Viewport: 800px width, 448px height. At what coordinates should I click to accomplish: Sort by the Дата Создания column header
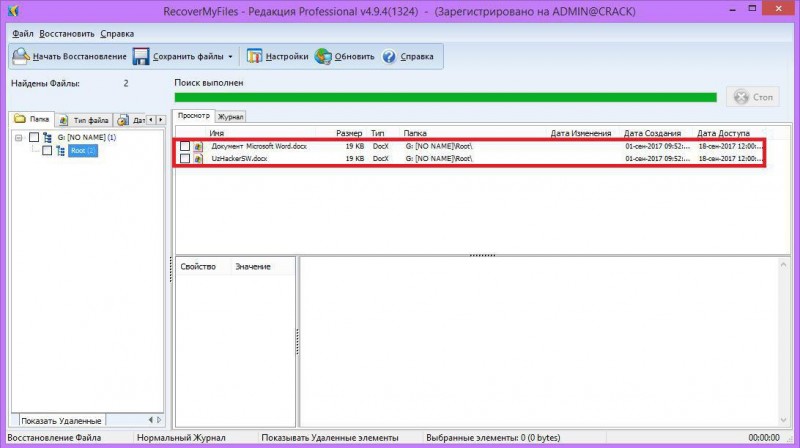pyautogui.click(x=652, y=133)
